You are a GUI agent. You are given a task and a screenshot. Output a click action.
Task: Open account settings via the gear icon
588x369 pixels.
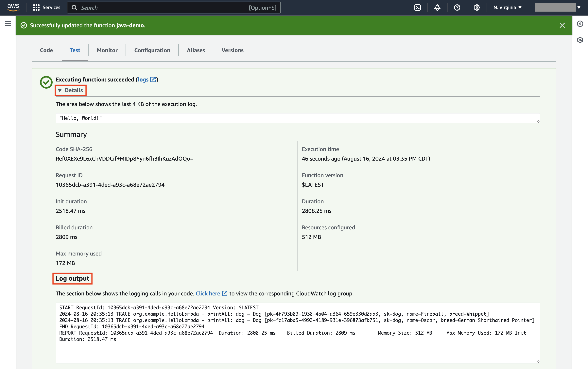476,8
